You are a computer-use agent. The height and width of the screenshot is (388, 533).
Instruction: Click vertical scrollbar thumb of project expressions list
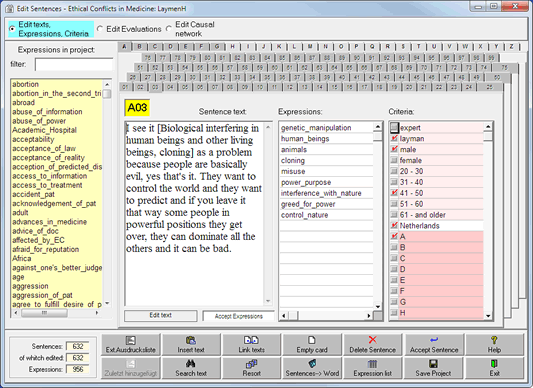(107, 94)
